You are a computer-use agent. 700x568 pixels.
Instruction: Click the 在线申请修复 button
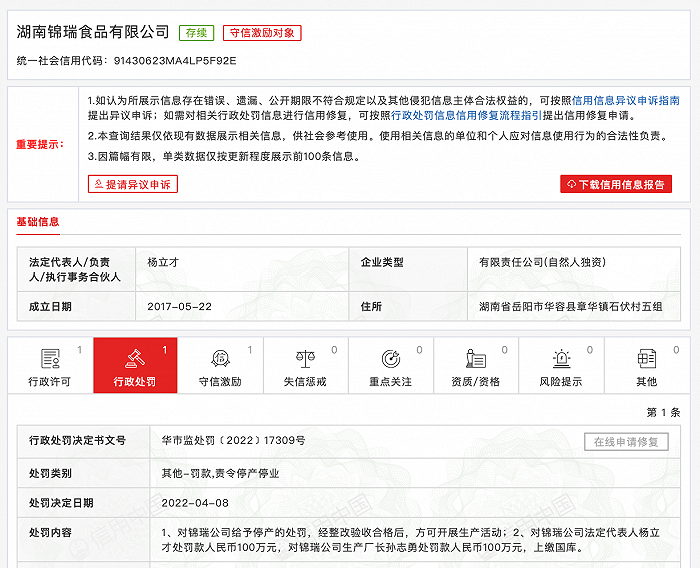tap(626, 442)
